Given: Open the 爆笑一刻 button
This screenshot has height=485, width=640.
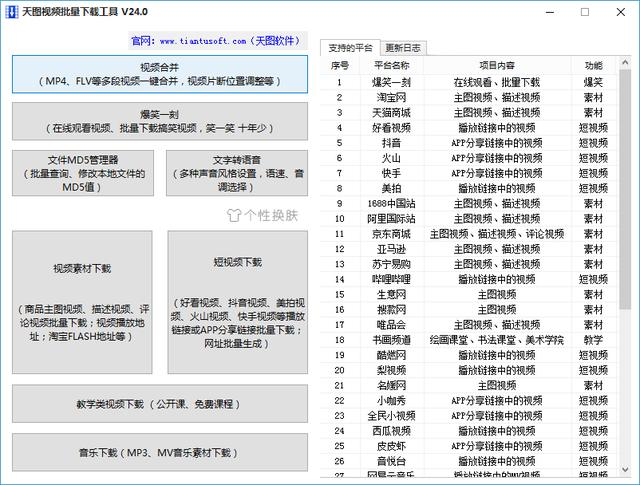Looking at the screenshot, I should [160, 121].
